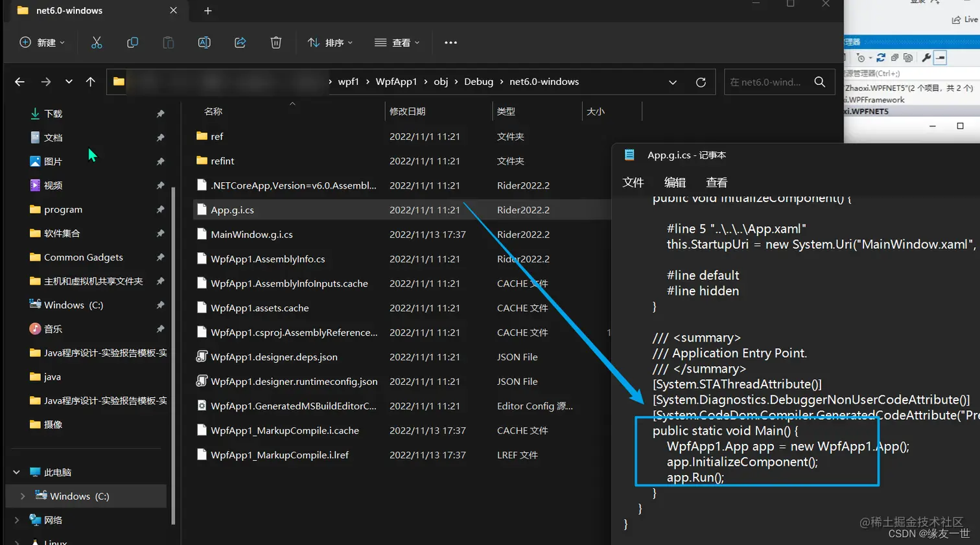Open 音乐 in the navigation pane
The height and width of the screenshot is (545, 980).
tap(53, 329)
